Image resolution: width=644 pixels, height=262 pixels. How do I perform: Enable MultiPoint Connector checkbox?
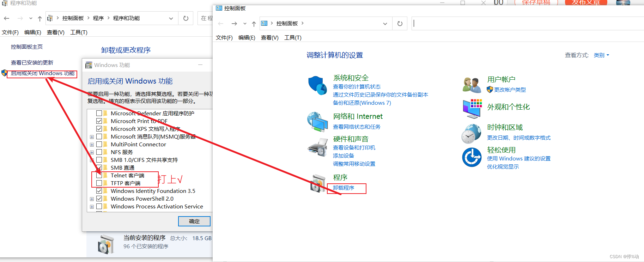coord(99,144)
